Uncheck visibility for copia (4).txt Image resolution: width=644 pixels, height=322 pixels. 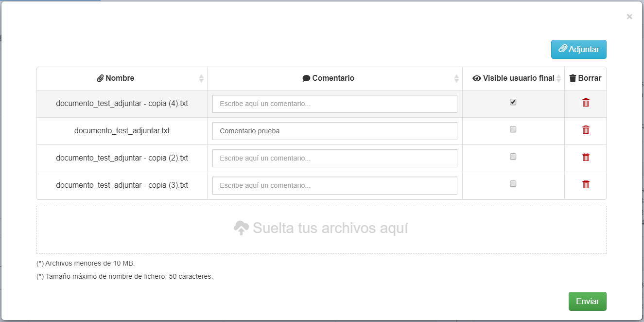(513, 102)
